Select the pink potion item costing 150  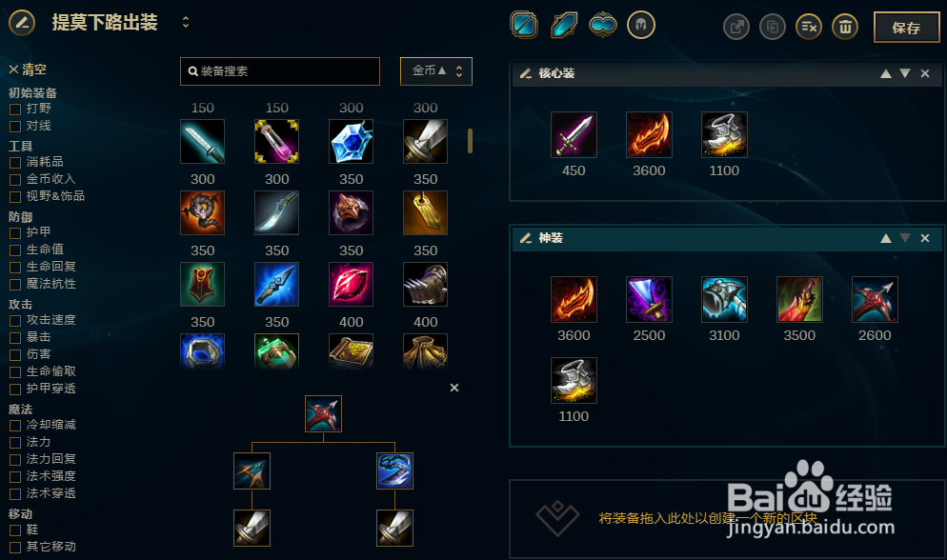point(276,141)
